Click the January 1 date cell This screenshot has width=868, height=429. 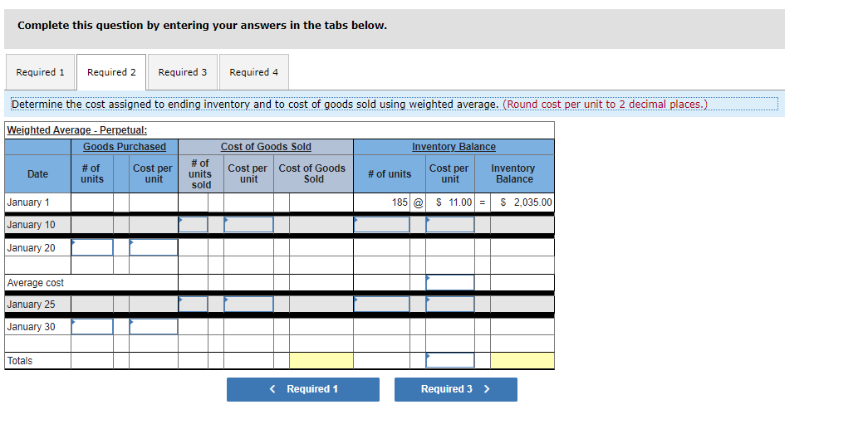pyautogui.click(x=37, y=202)
